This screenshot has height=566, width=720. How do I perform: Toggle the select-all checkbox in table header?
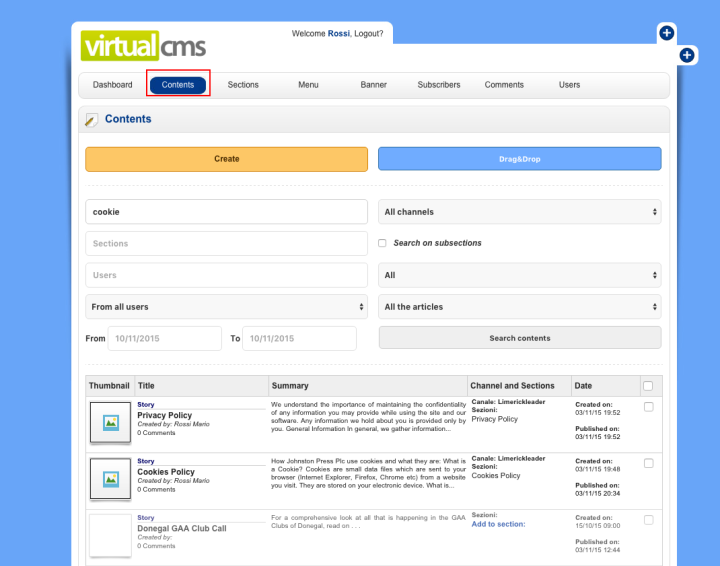tap(648, 386)
